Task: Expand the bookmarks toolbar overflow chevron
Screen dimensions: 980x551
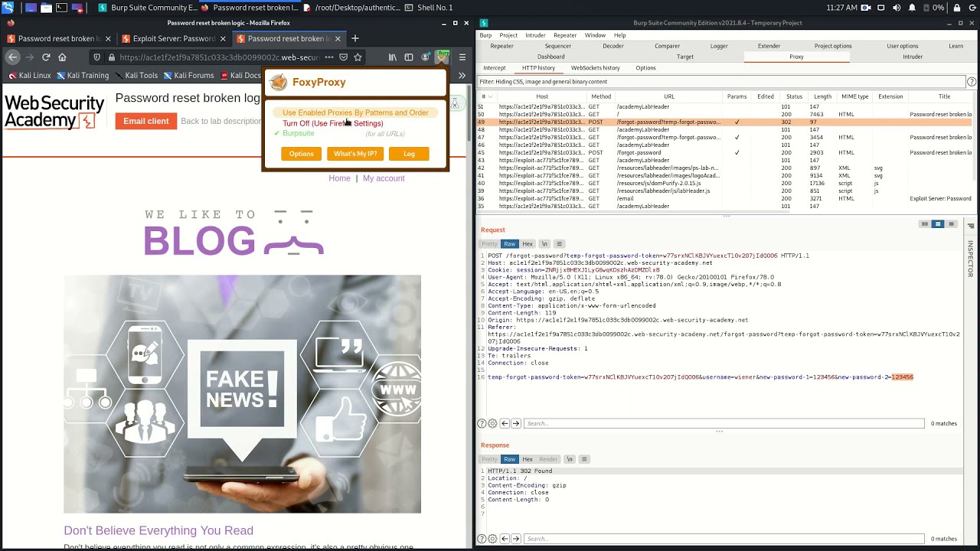Action: pyautogui.click(x=462, y=75)
